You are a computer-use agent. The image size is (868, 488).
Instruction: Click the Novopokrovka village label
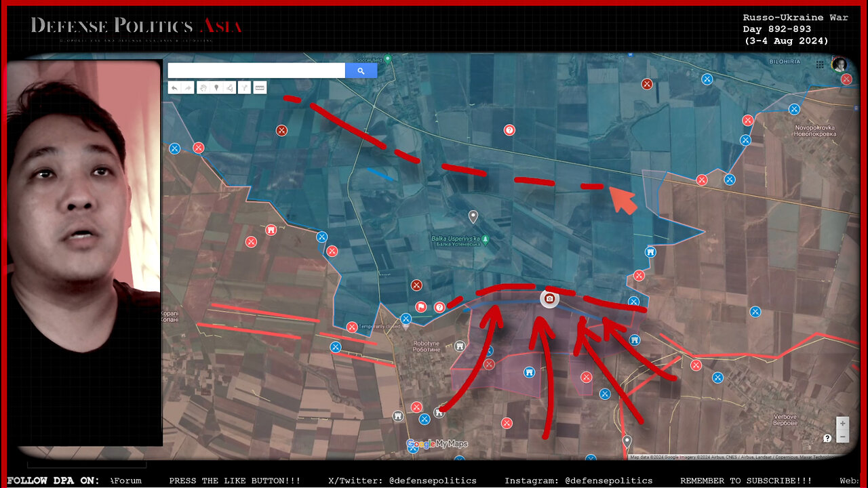(x=816, y=131)
